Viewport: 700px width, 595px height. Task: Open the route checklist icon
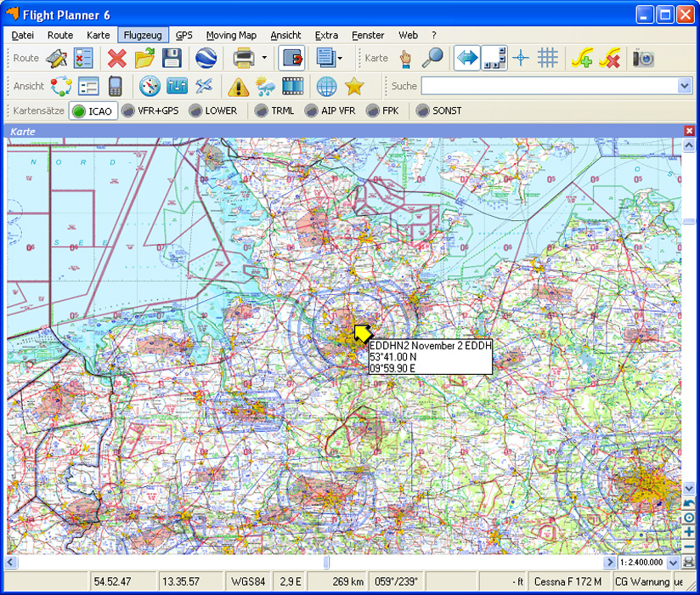pos(83,59)
